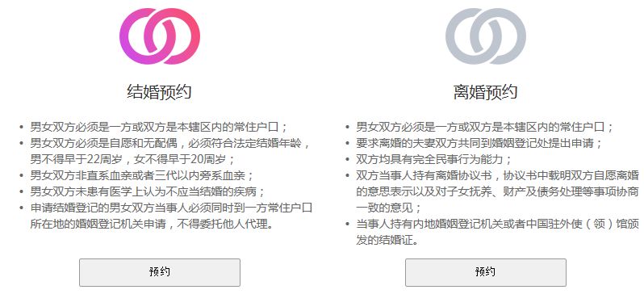
Task: Click the marriage rule about 22周岁 and 20周岁
Action: pyautogui.click(x=170, y=151)
